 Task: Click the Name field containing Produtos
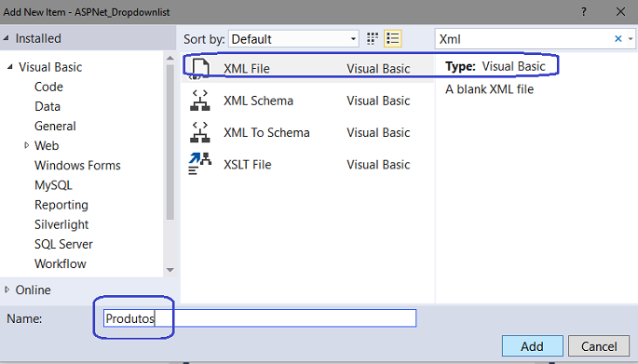260,318
